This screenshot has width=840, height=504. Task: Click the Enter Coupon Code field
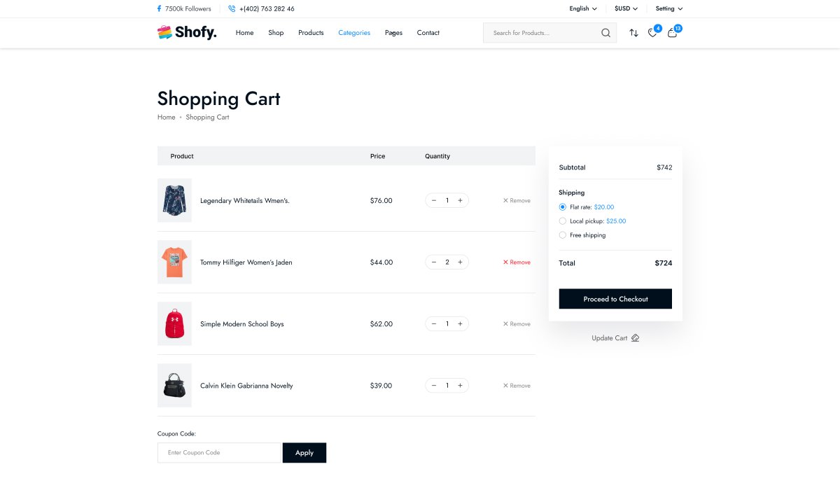tap(219, 453)
